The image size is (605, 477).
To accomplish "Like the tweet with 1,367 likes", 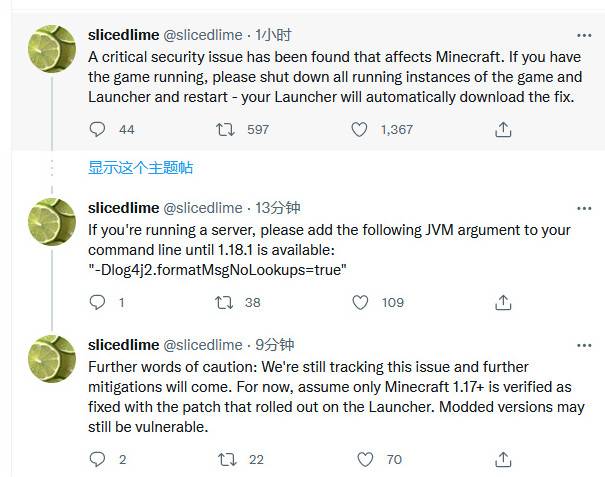I will pyautogui.click(x=360, y=129).
